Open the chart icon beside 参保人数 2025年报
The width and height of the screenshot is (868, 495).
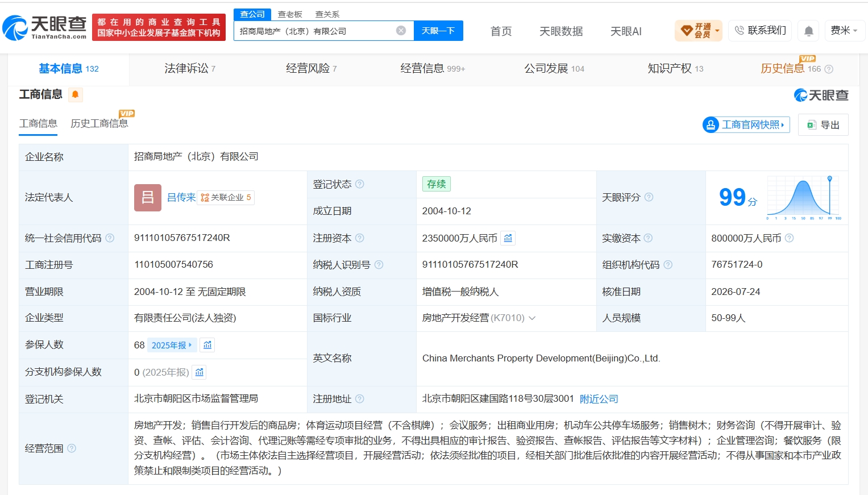click(207, 345)
